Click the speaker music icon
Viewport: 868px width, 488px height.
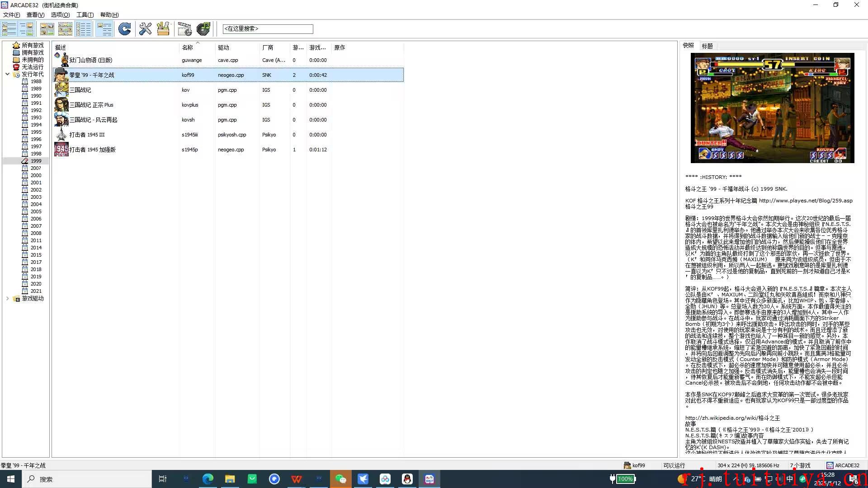tap(203, 29)
